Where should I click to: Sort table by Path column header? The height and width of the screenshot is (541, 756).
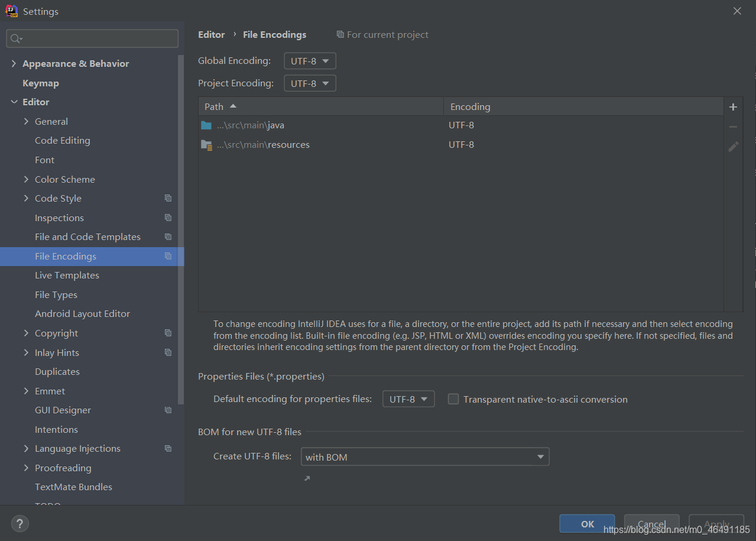(x=321, y=106)
